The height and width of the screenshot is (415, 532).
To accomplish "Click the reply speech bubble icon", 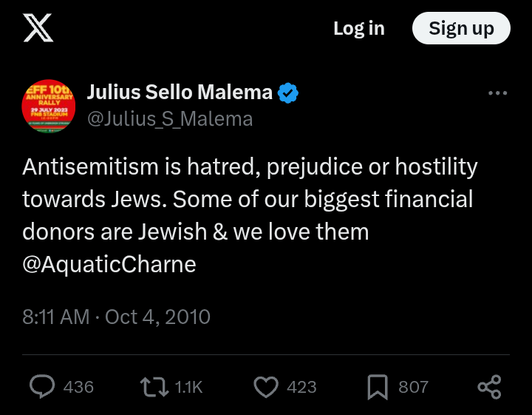I will [x=41, y=386].
